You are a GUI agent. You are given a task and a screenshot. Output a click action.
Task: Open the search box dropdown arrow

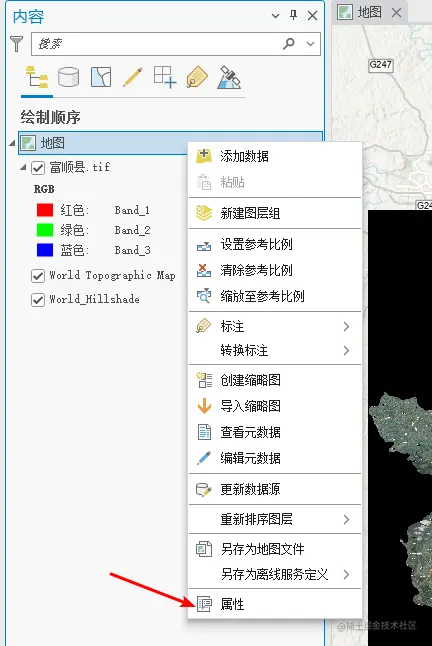[311, 43]
